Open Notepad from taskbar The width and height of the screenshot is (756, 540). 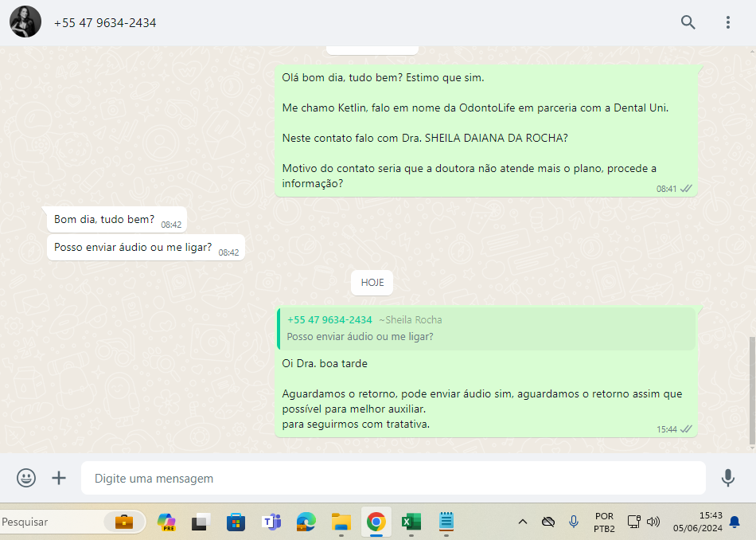(x=446, y=522)
